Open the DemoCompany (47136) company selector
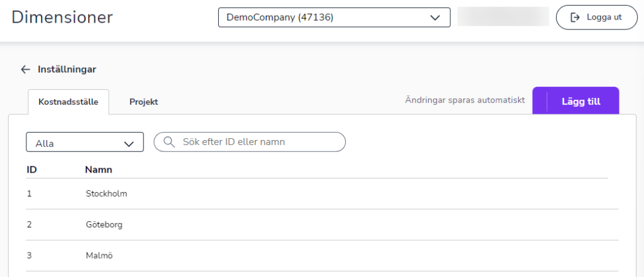 [x=335, y=18]
